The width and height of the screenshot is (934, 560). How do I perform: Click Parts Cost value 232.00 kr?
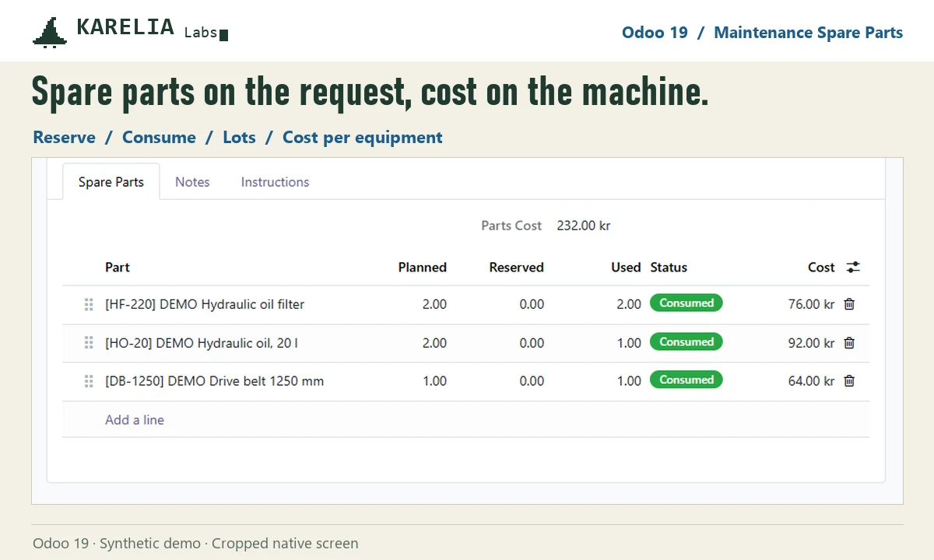(x=584, y=226)
